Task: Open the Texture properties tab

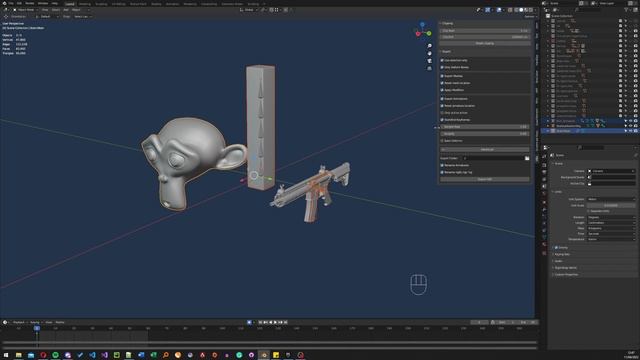Action: 544,253
